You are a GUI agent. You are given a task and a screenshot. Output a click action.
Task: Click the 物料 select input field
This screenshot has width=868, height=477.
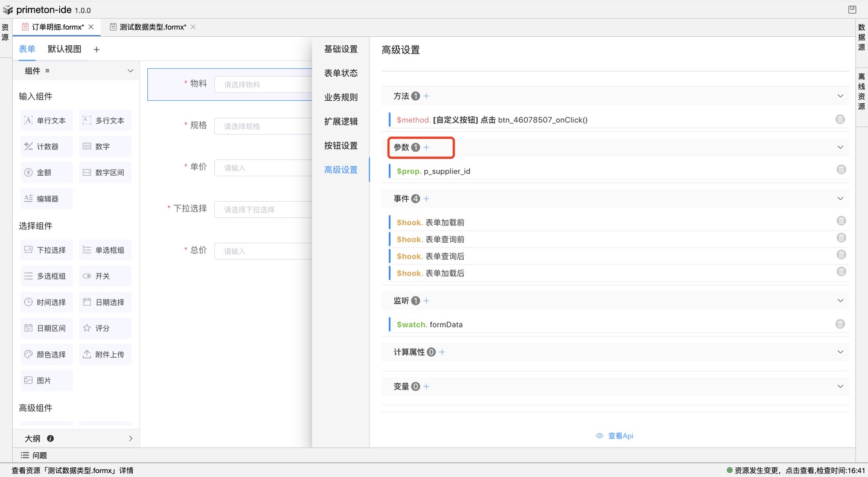[x=263, y=85]
